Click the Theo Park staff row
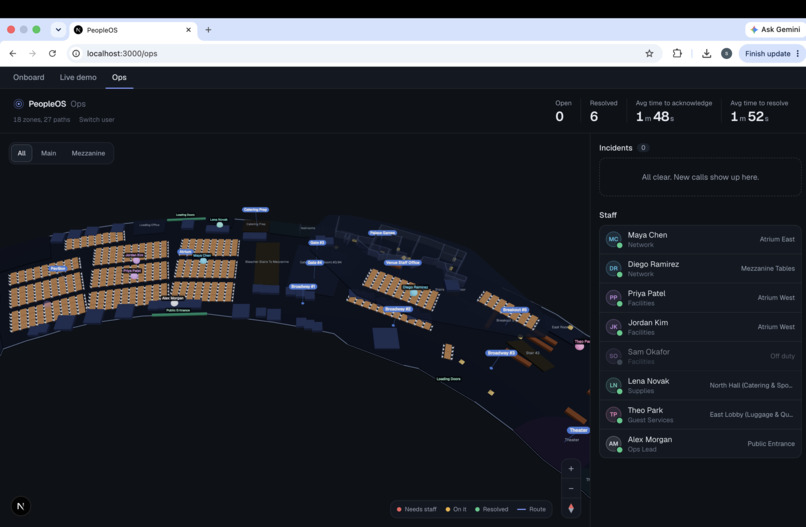Screen dimensions: 806x527 700,415
